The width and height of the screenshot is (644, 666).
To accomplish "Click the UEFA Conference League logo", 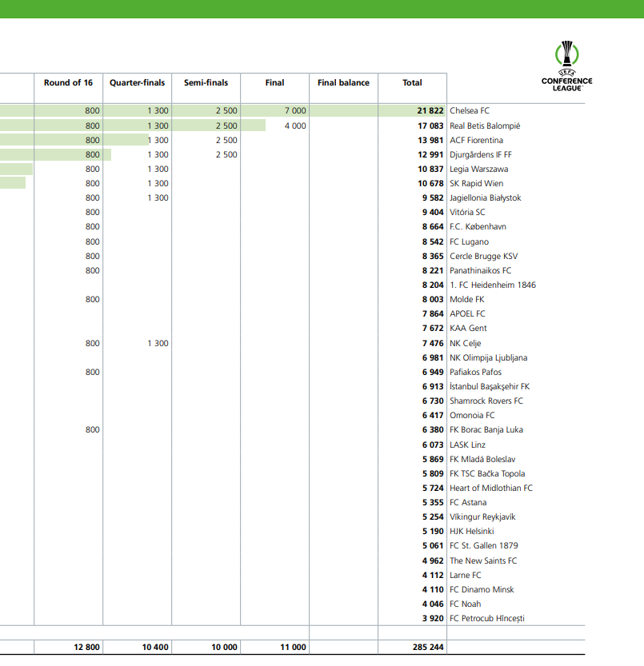I will point(566,66).
